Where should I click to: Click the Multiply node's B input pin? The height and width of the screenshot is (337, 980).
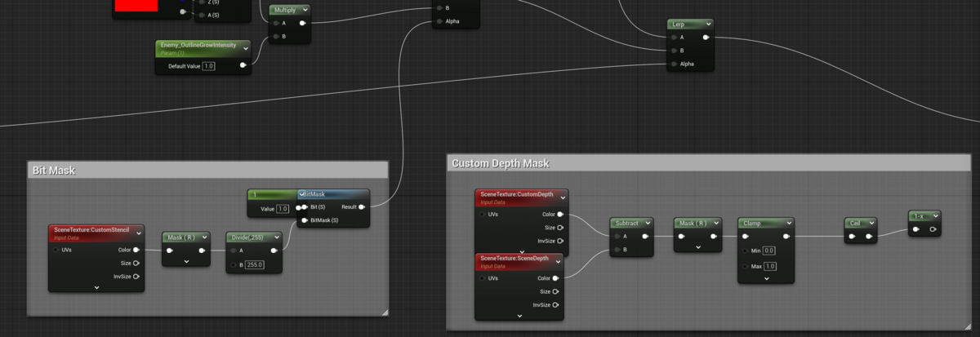click(276, 36)
